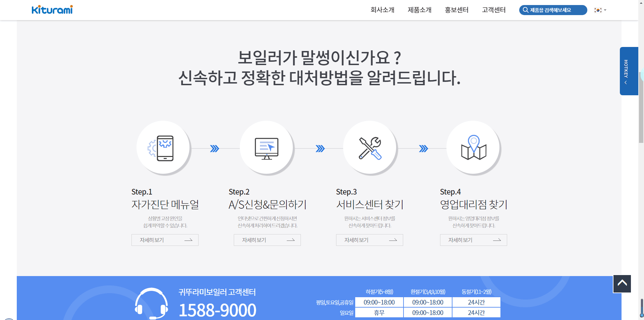Click the 휴무 cell in Sunday row
This screenshot has height=320, width=644.
379,313
